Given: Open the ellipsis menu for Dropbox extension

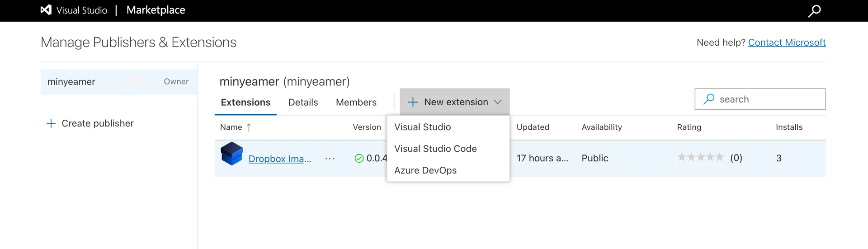Looking at the screenshot, I should point(330,159).
